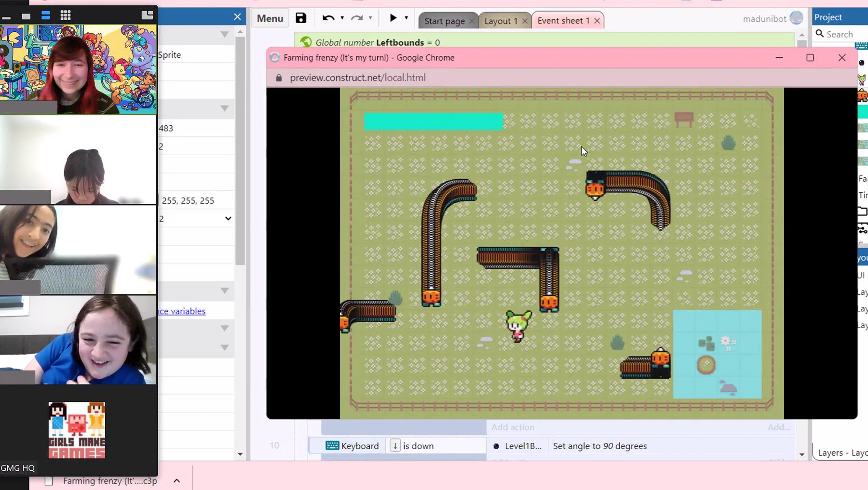This screenshot has height=490, width=868.
Task: Open the Undo history dropdown arrow
Action: [342, 18]
